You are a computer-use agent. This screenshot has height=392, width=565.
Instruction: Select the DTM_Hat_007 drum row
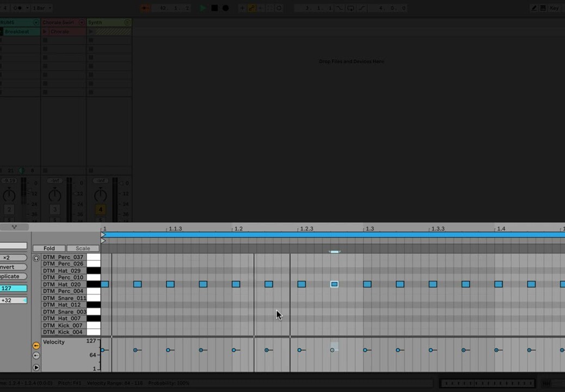point(64,318)
